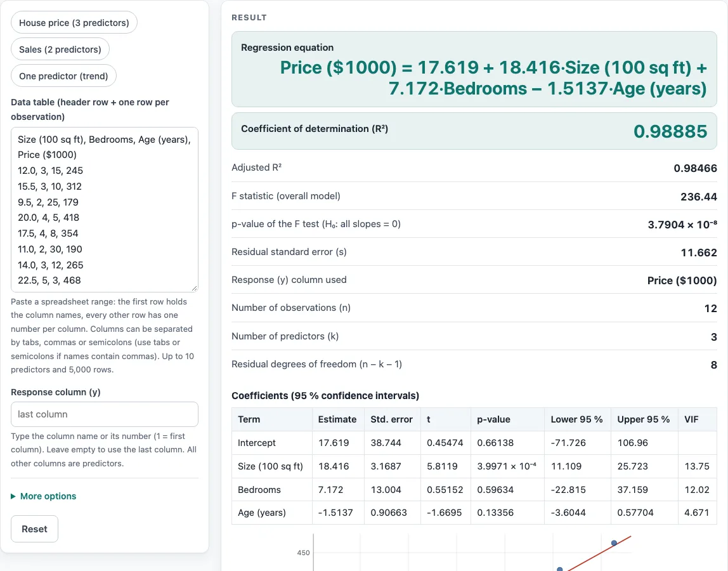The height and width of the screenshot is (571, 728).
Task: Click the 450 axis label on chart
Action: click(x=303, y=553)
